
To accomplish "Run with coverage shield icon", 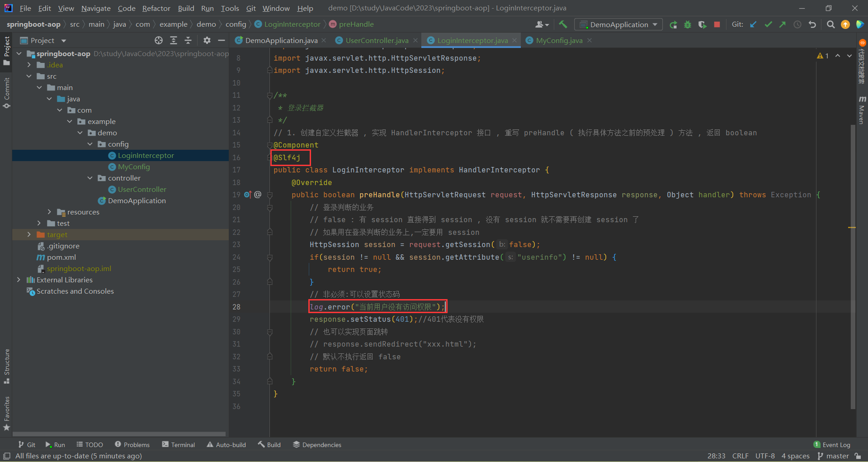I will pos(702,24).
